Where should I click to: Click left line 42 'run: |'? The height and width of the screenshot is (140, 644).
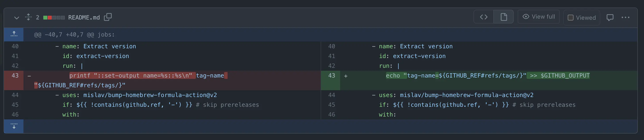pos(73,66)
